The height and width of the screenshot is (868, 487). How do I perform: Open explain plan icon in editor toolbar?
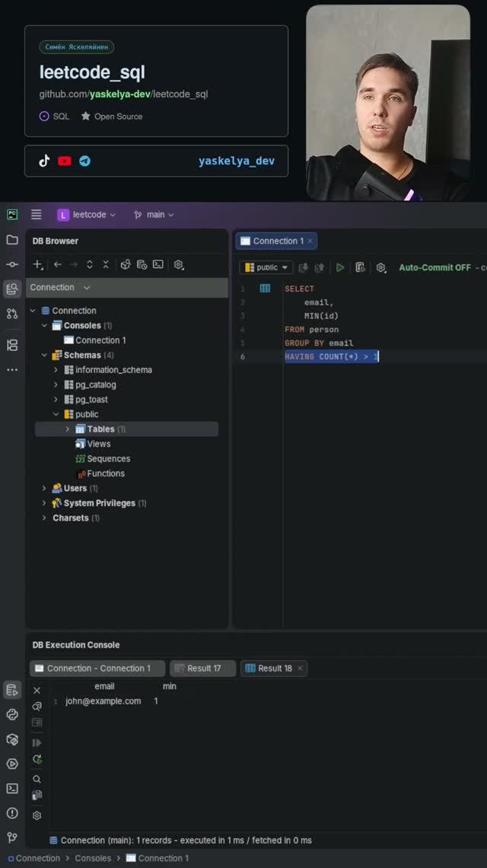pos(360,267)
